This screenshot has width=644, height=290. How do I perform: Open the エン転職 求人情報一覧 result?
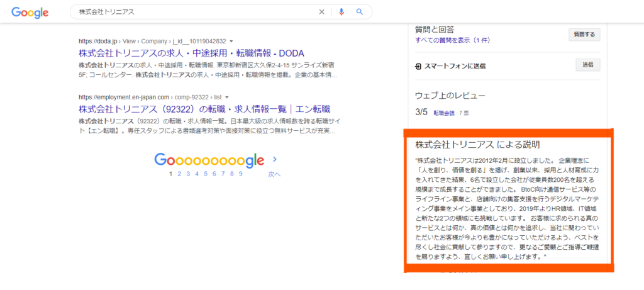click(204, 109)
